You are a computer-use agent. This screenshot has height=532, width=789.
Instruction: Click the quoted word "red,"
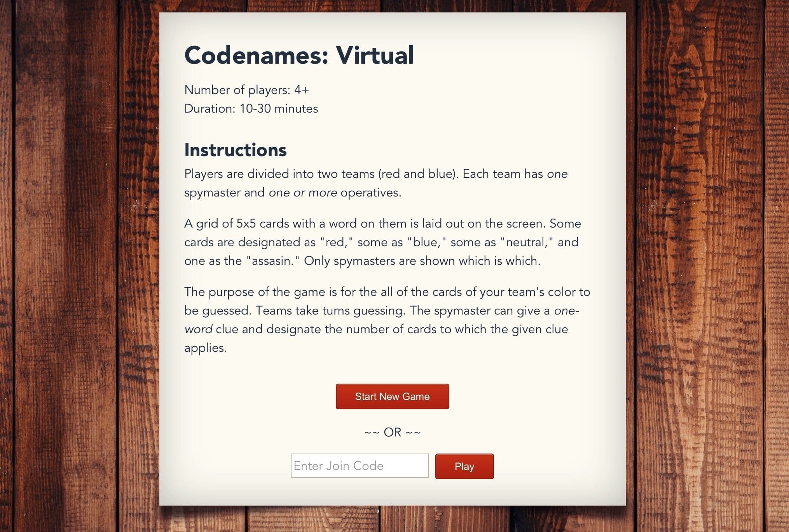point(336,242)
